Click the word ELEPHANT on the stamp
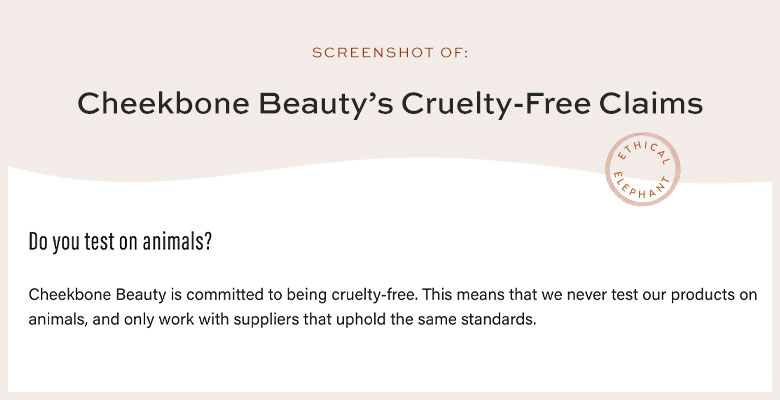Screen dimensions: 780x400 coord(642,187)
